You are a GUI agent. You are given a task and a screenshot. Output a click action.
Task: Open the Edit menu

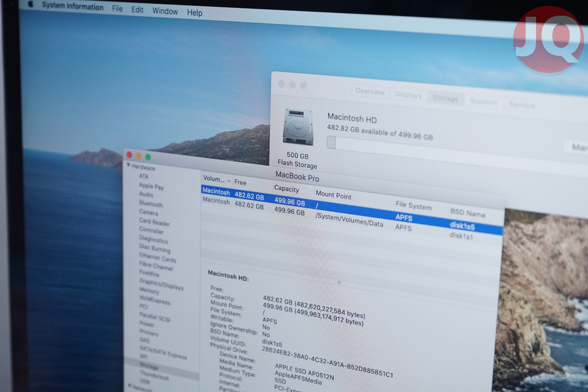point(138,10)
